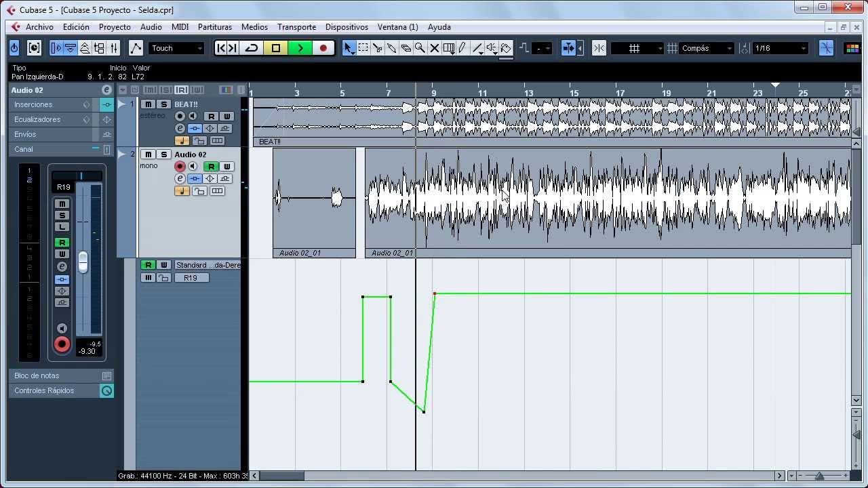
Task: Collapse the Canal inspector section
Action: pos(62,149)
